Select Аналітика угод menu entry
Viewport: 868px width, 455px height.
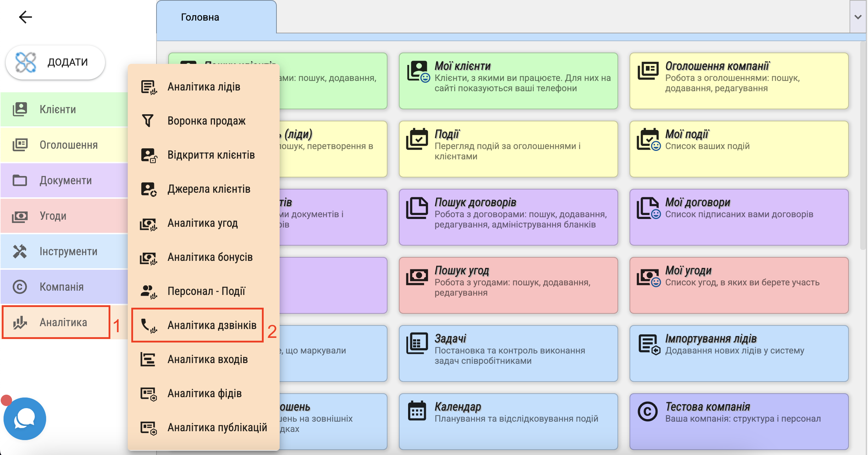[204, 223]
